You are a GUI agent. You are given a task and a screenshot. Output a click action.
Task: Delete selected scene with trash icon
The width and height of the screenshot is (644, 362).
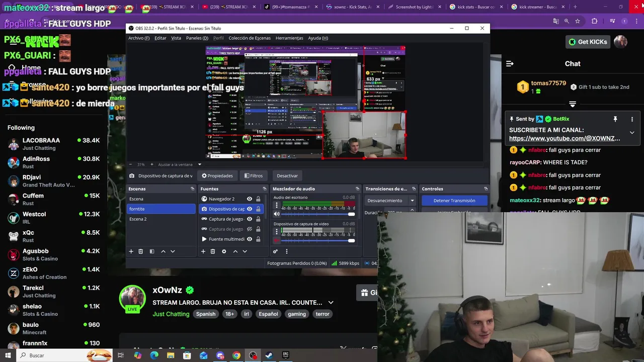point(141,251)
